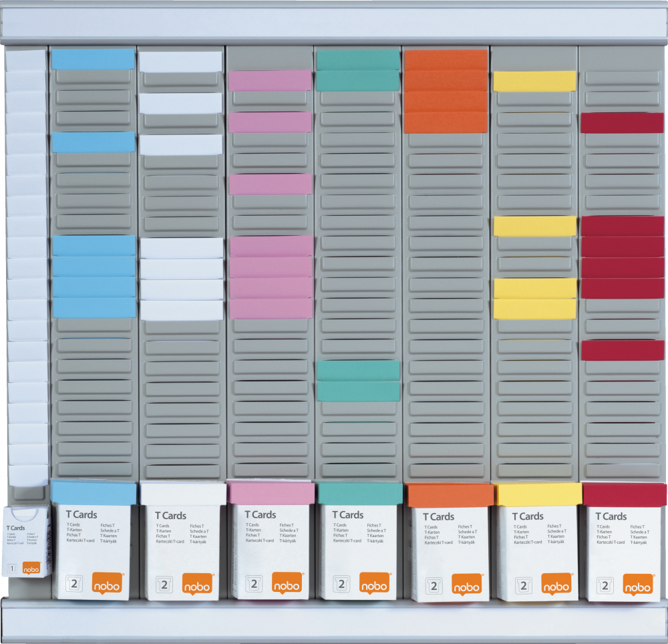Select the topmost yellow T-card
This screenshot has width=668, height=644.
534,81
